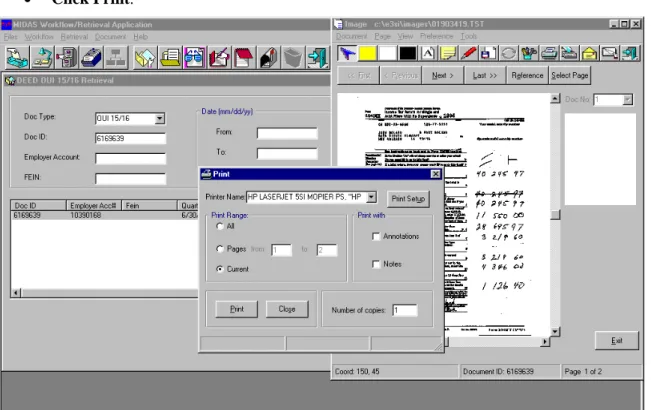The image size is (651, 410).
Task: Click the pencil cup tools icon in Image toolbar
Action: 529,53
